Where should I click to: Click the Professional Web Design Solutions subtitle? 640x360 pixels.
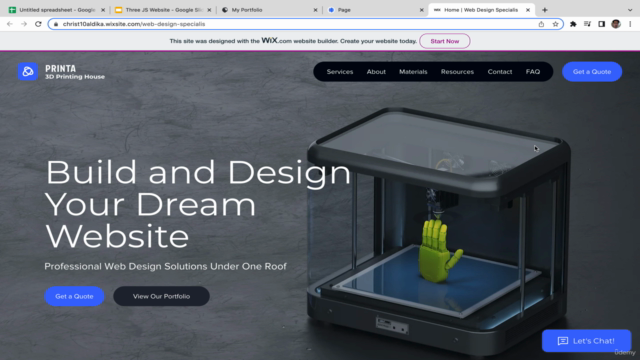tap(165, 267)
